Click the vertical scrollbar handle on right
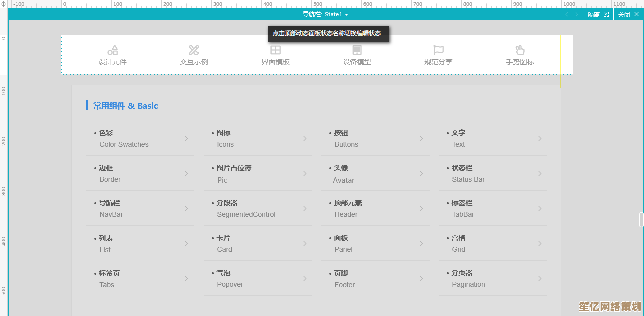Screen dimensions: 644x316 641,220
